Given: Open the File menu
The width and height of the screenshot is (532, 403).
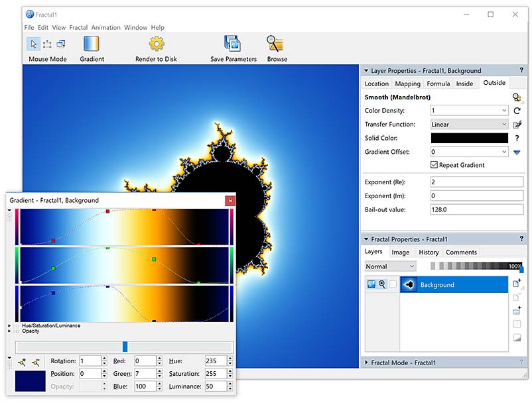Looking at the screenshot, I should [x=29, y=27].
